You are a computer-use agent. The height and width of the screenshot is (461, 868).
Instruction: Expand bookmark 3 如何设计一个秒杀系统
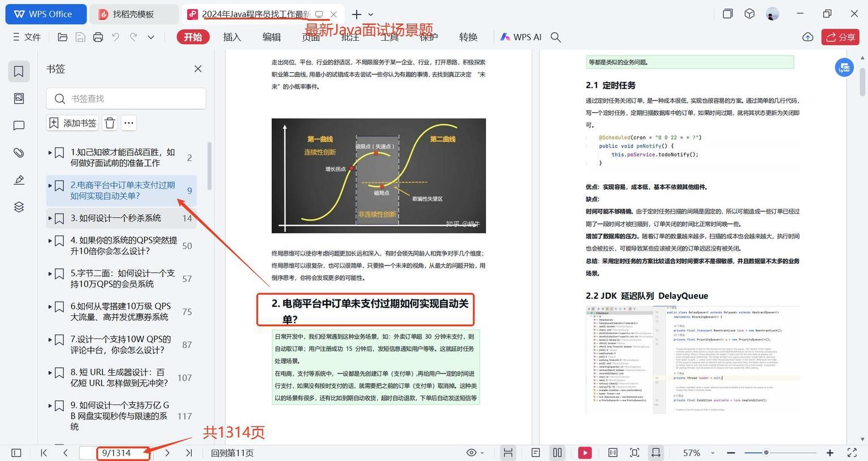pos(50,218)
